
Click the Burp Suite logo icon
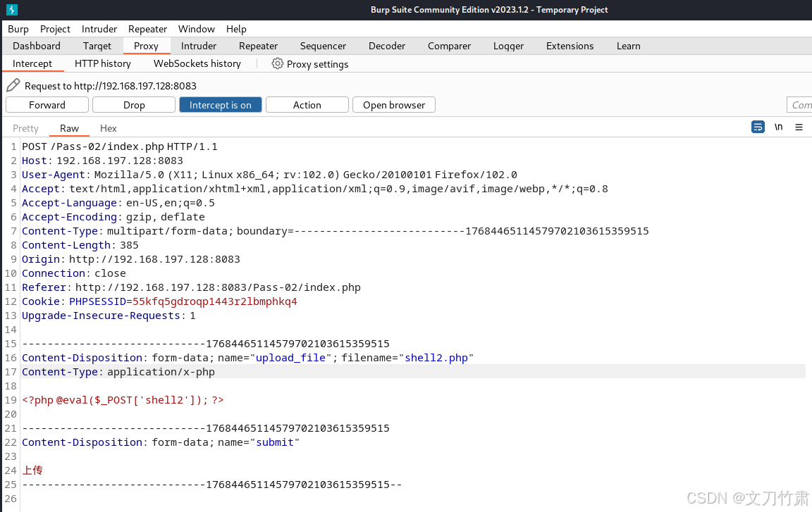11,9
